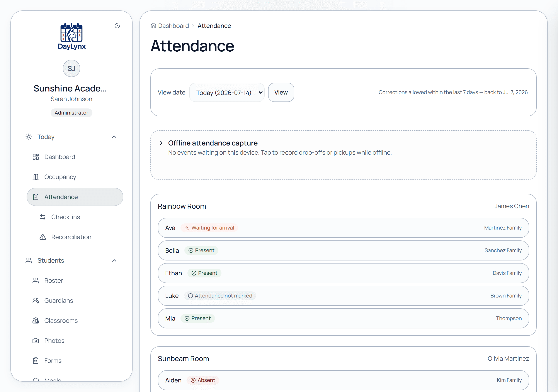Open Photos from the sidebar
Screen dimensions: 558x392
point(75,341)
